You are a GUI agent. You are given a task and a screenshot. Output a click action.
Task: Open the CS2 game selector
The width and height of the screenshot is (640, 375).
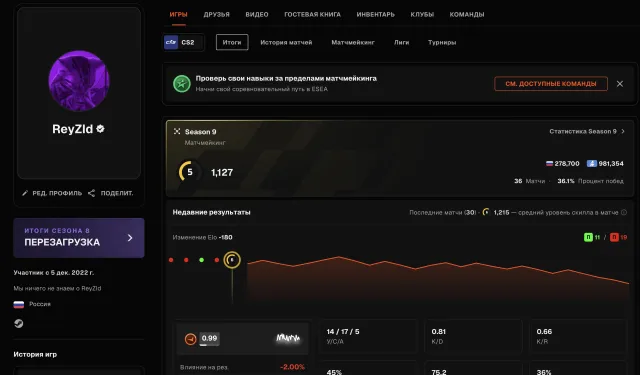click(x=183, y=42)
